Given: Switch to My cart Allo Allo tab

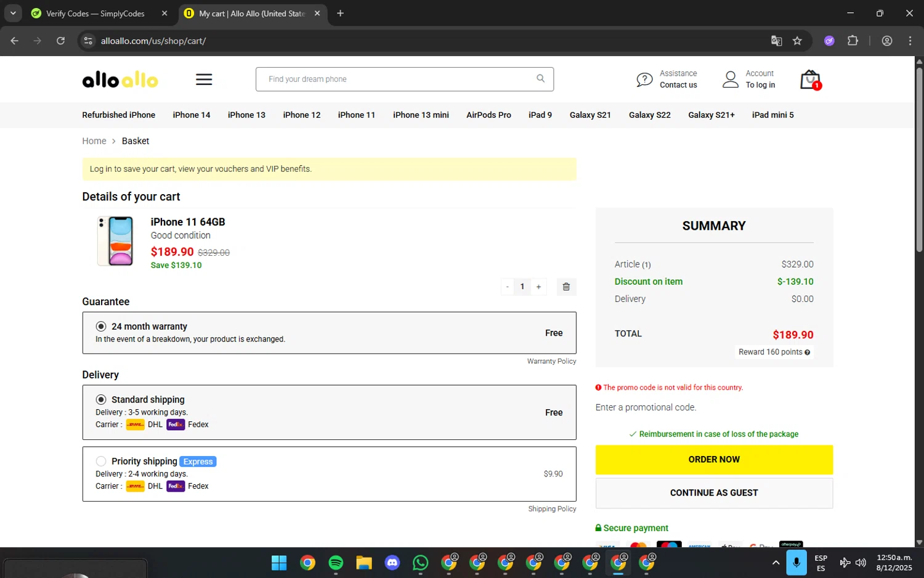Looking at the screenshot, I should click(253, 13).
